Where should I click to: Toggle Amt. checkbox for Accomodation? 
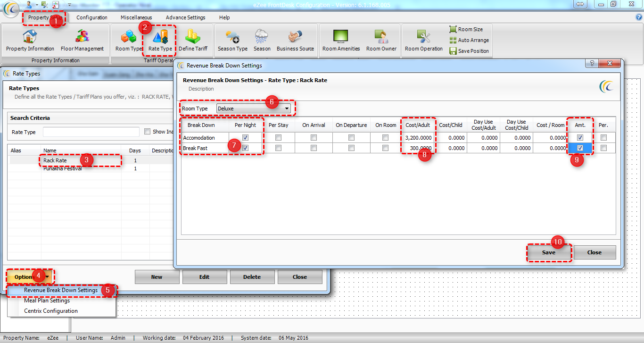pos(580,138)
